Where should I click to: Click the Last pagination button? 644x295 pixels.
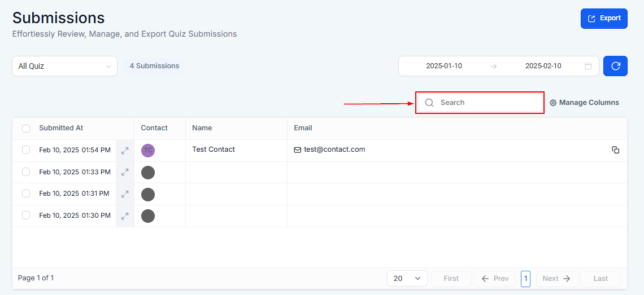pos(601,279)
